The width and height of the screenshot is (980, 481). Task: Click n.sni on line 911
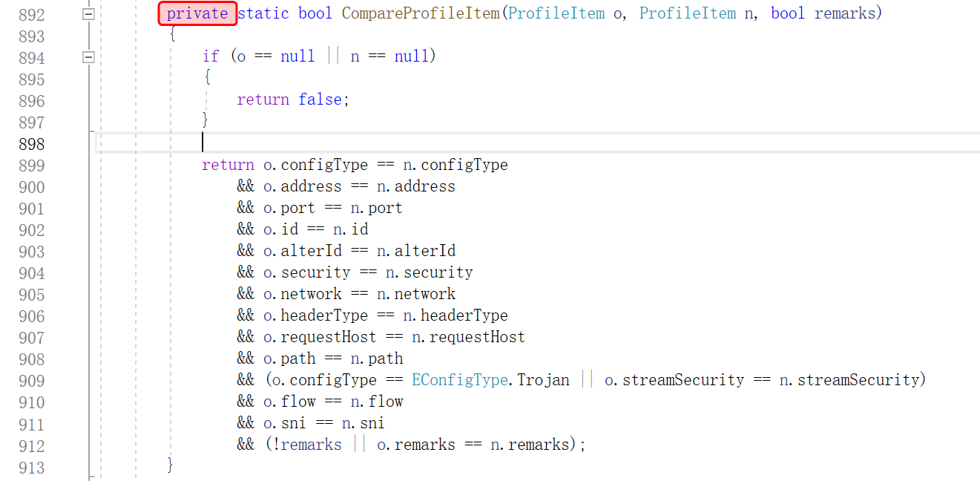[363, 423]
